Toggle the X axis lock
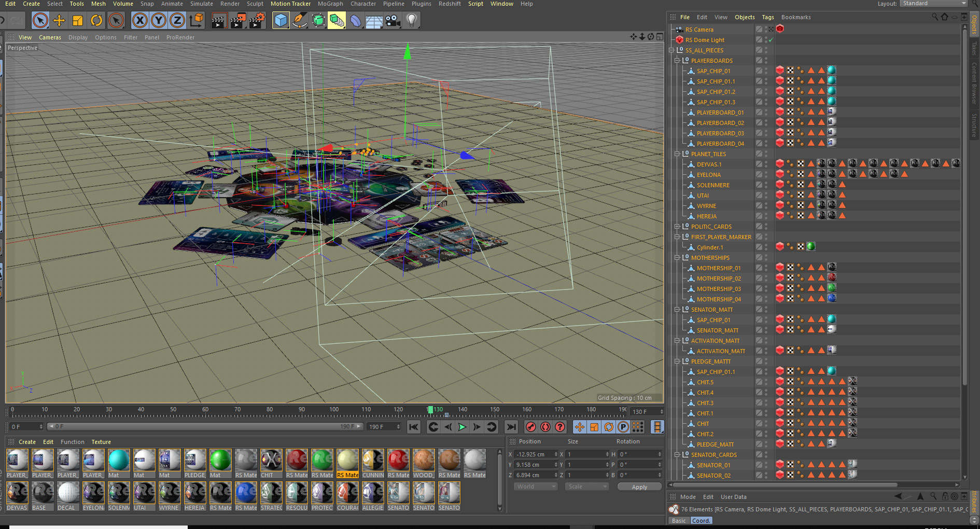The height and width of the screenshot is (529, 980). tap(139, 21)
